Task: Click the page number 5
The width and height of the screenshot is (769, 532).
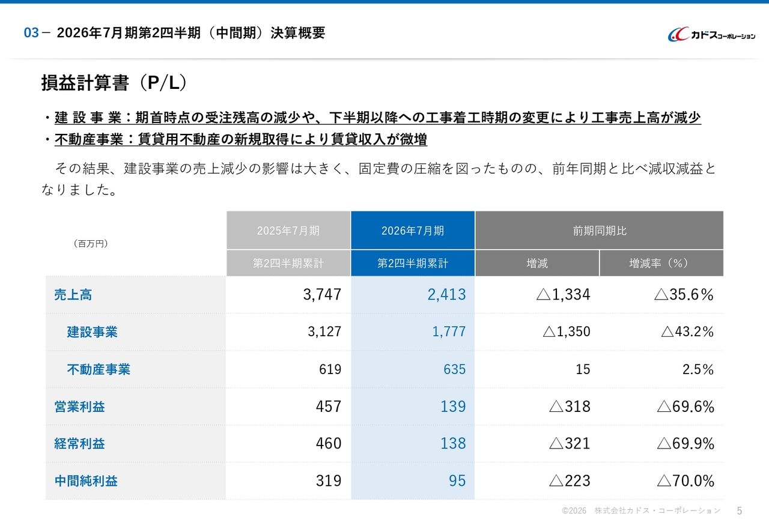Action: pos(739,511)
